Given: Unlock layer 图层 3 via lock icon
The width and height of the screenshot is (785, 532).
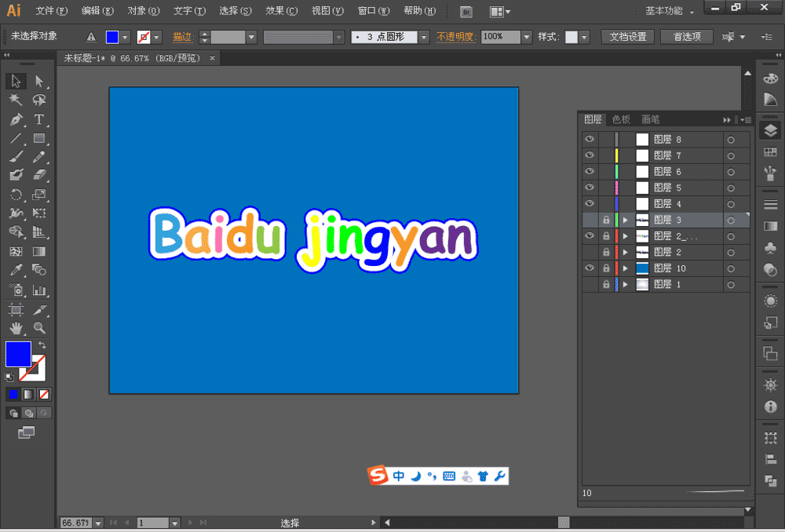Looking at the screenshot, I should [x=606, y=220].
